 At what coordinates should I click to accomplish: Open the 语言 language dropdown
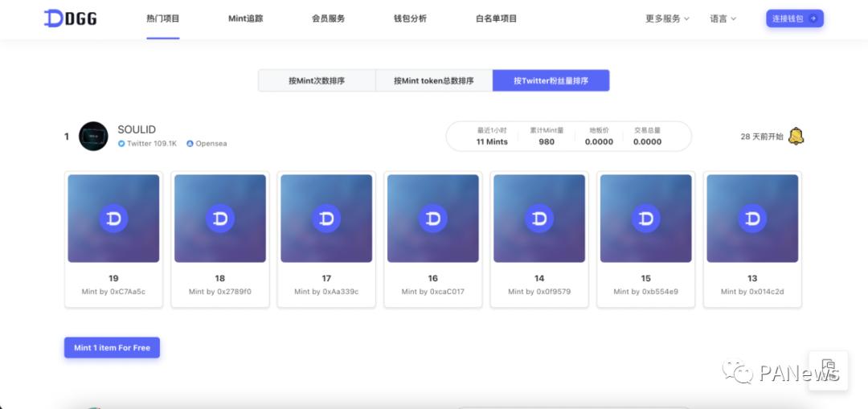click(x=723, y=18)
